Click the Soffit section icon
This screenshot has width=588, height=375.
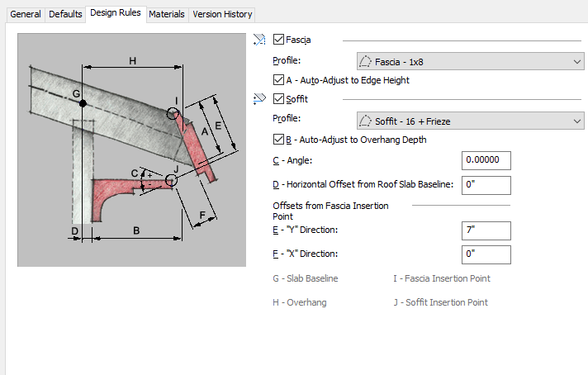[259, 98]
